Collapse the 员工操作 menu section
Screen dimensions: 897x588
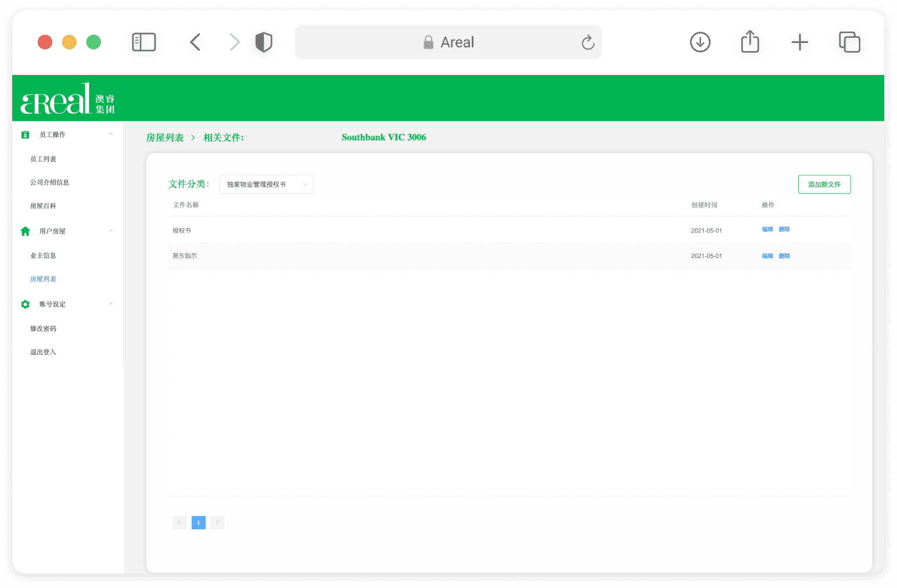click(111, 135)
